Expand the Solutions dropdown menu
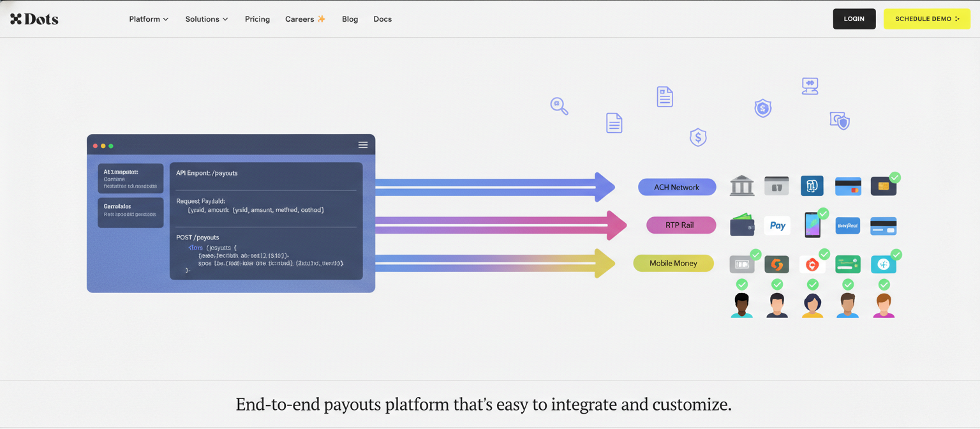Screen dimensions: 980x429 coord(206,19)
